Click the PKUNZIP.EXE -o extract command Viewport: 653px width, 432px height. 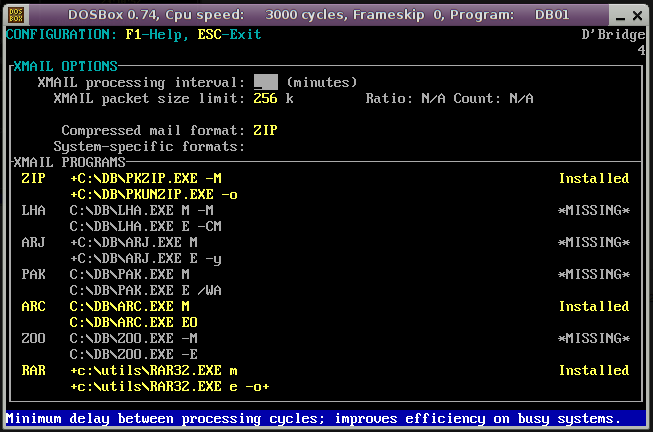pyautogui.click(x=153, y=194)
